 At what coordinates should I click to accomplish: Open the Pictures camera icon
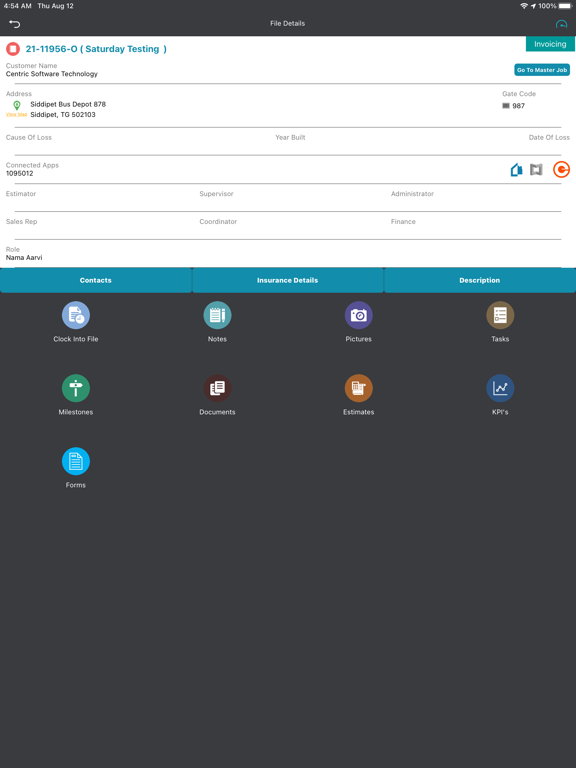(359, 315)
